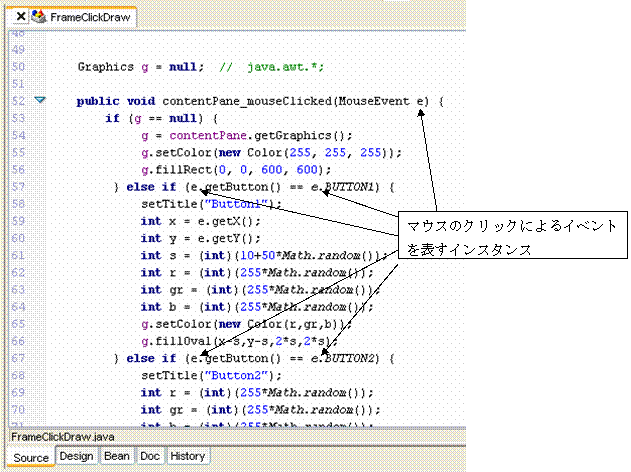Click the FrameClickDraw file tab icon
The width and height of the screenshot is (631, 472).
[x=39, y=18]
